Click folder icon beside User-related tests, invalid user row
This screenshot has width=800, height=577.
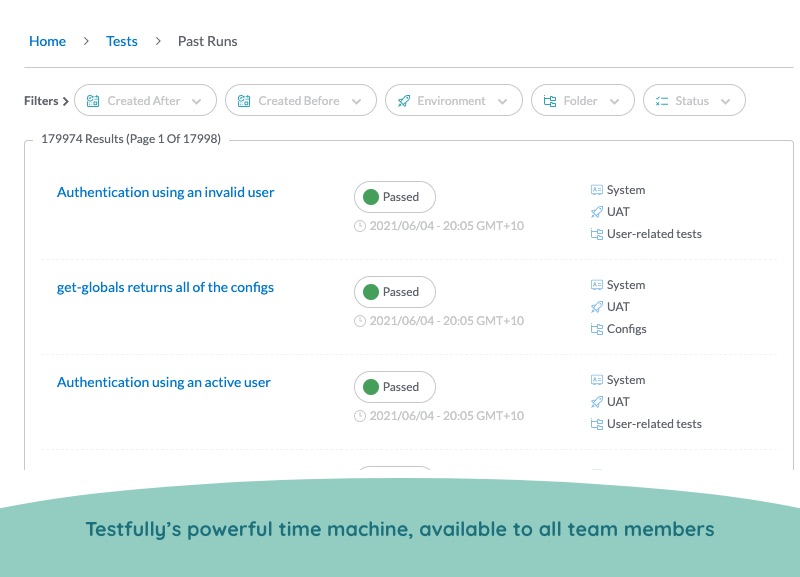point(597,234)
